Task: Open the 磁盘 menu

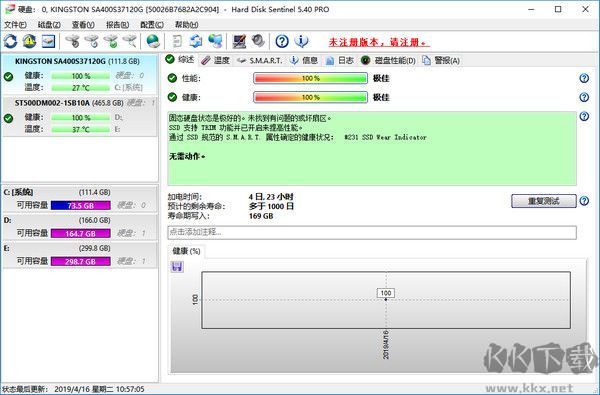Action: click(x=49, y=25)
